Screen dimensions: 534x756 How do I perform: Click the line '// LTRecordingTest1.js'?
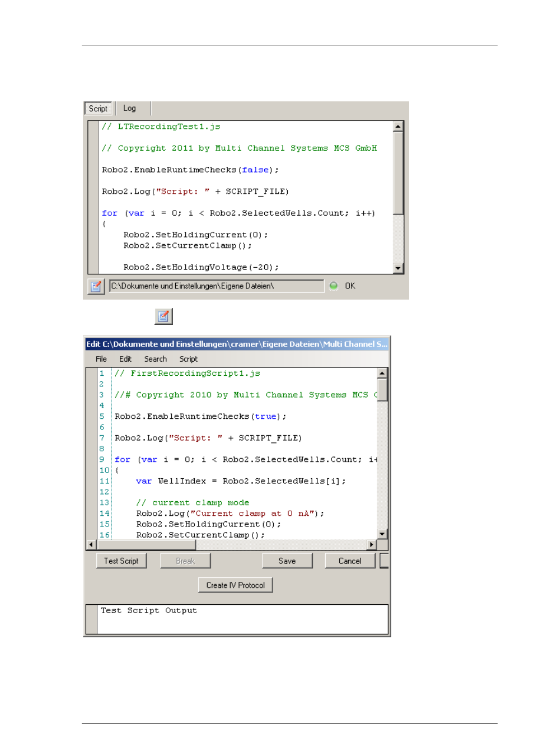point(161,127)
